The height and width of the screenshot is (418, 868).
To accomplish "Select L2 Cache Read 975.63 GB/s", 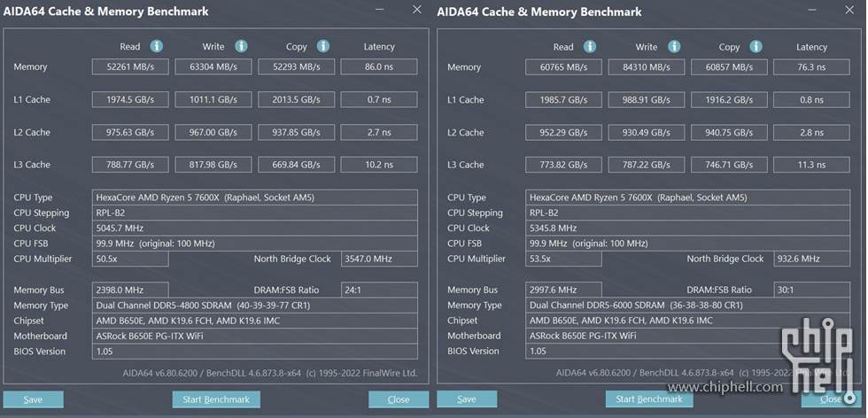I will (x=130, y=132).
